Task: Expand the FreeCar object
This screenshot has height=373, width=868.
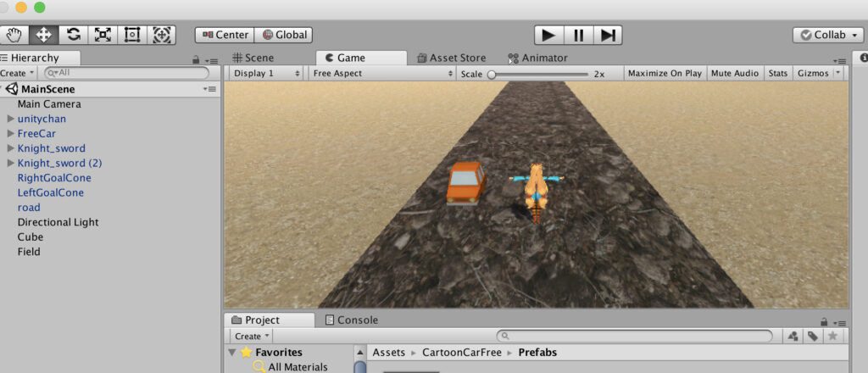Action: coord(10,133)
